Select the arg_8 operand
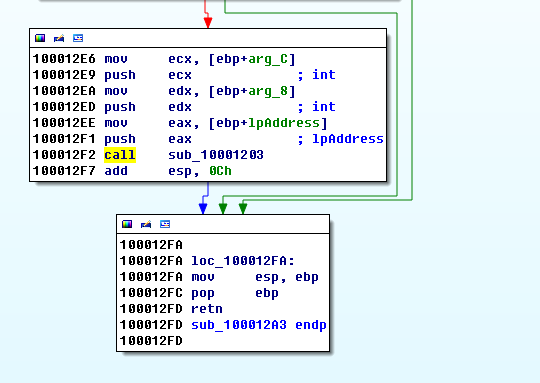 (x=268, y=91)
